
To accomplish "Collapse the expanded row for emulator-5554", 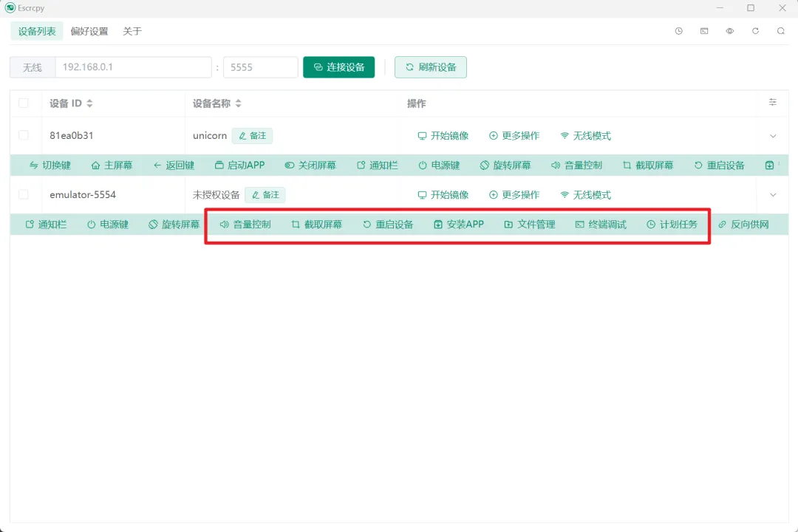I will coord(773,194).
